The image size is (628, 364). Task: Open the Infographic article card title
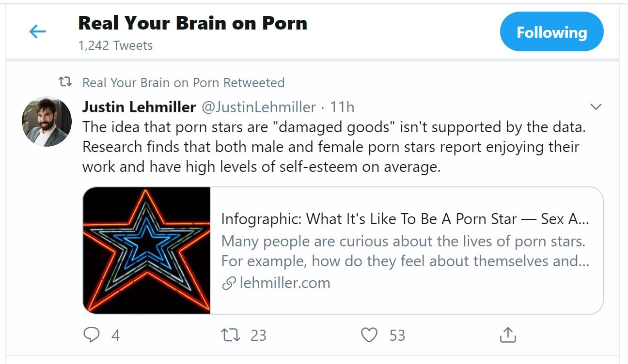click(405, 219)
